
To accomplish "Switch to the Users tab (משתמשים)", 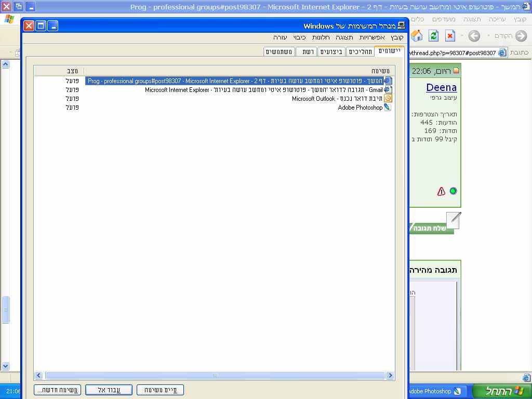I will click(279, 51).
